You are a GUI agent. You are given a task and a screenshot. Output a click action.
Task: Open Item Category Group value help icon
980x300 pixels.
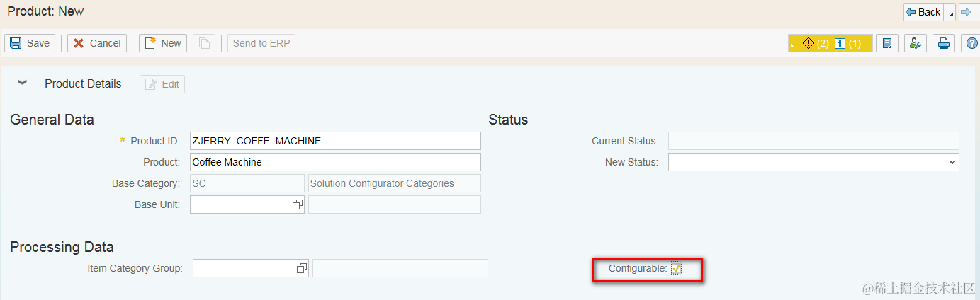(302, 268)
